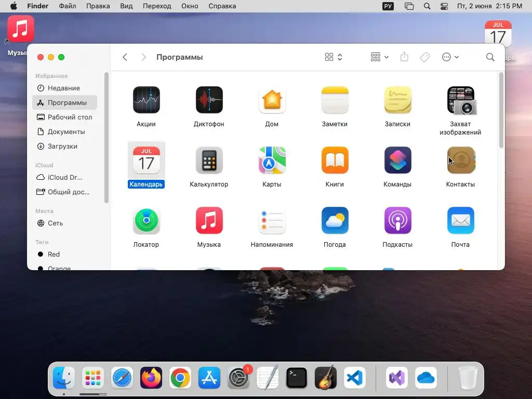Select the Календарь app icon in Finder
The height and width of the screenshot is (399, 532).
click(146, 160)
